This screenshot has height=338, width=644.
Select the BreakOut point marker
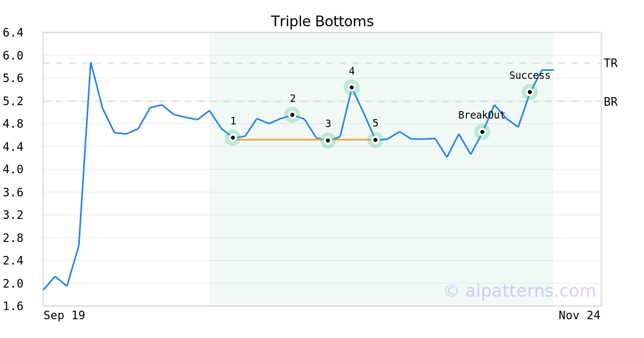coord(482,132)
